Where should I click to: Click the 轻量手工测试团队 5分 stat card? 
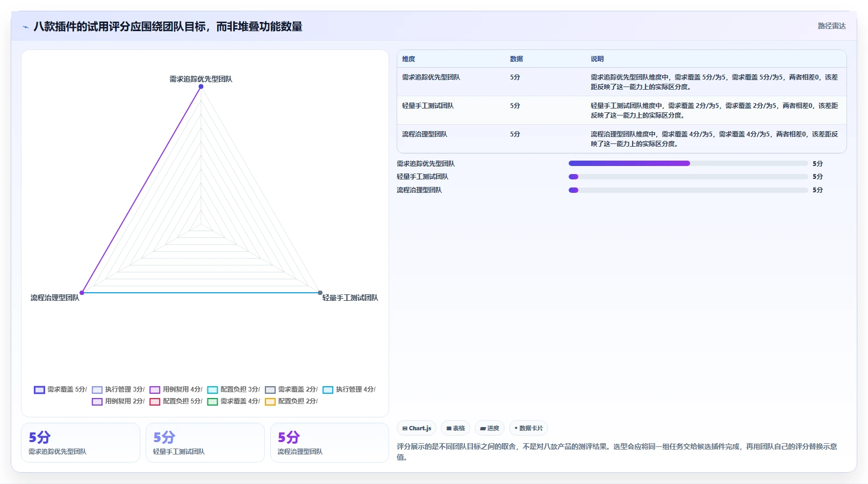[x=205, y=443]
